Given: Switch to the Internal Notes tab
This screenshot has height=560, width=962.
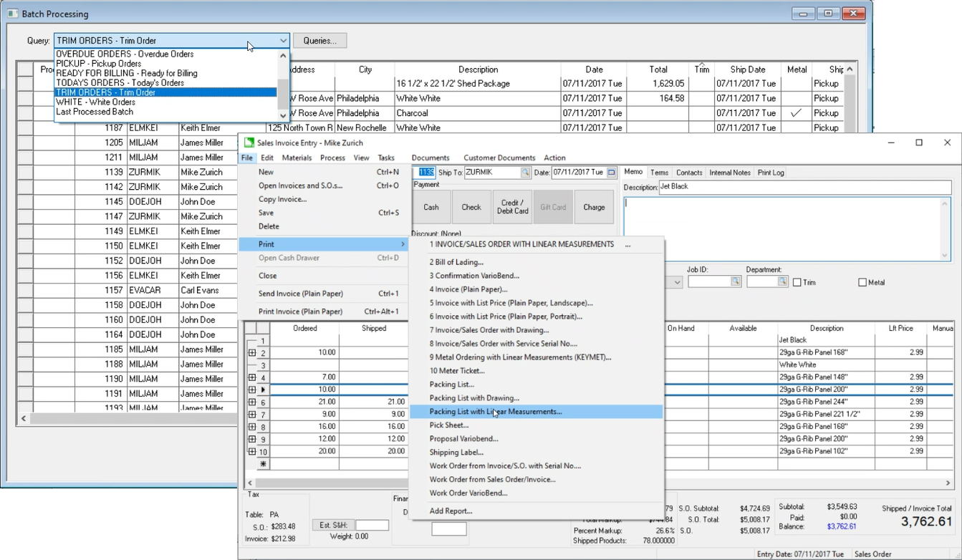Looking at the screenshot, I should (x=730, y=173).
